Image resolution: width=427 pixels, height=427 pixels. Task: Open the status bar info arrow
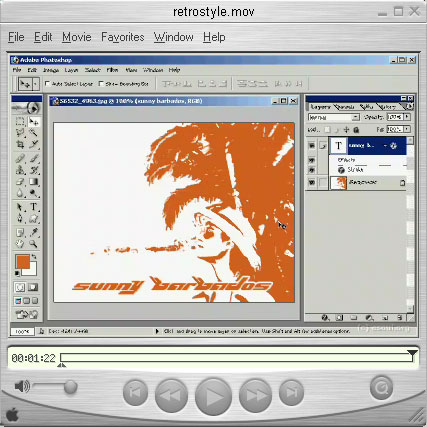click(157, 331)
